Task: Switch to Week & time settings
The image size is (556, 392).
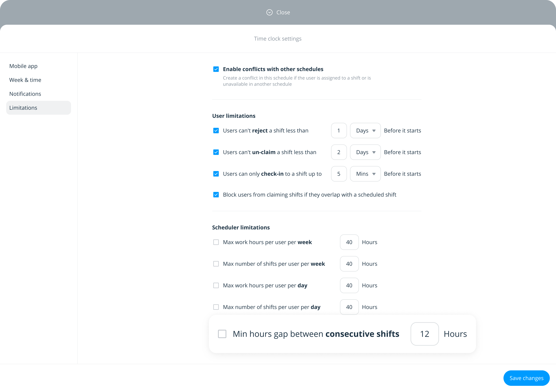Action: [25, 80]
